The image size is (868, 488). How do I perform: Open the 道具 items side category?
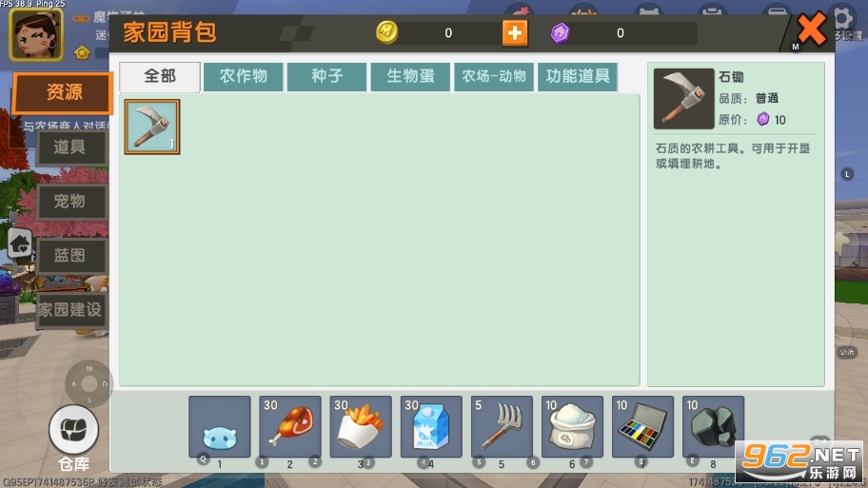coord(69,147)
